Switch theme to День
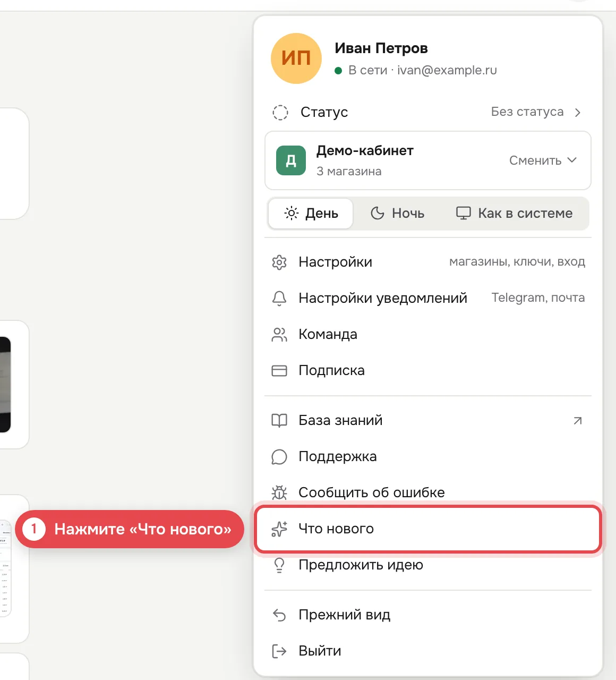 point(311,214)
